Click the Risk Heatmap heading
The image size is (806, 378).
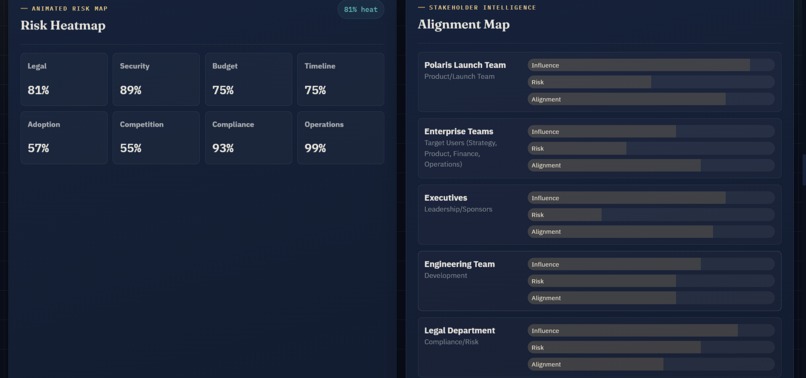[63, 25]
